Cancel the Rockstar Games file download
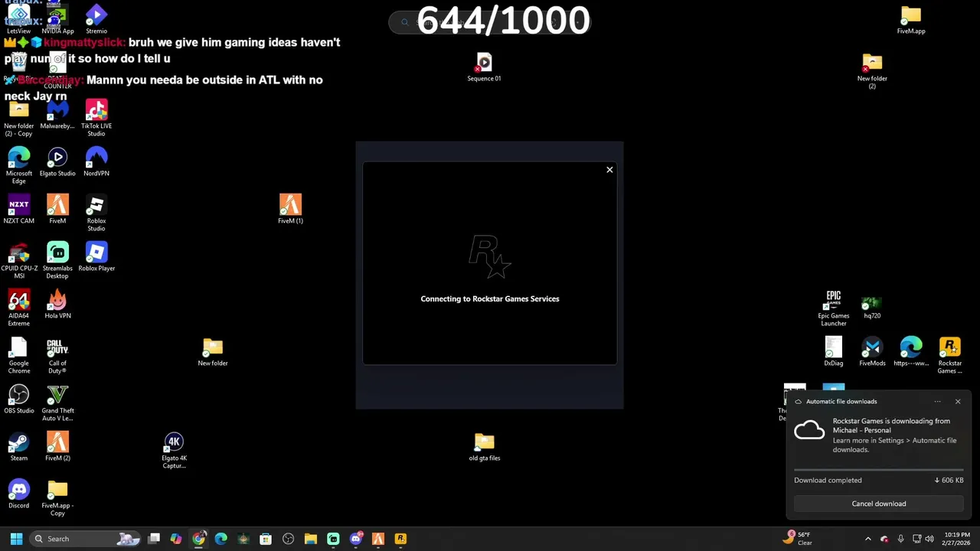The image size is (980, 551). click(x=879, y=504)
